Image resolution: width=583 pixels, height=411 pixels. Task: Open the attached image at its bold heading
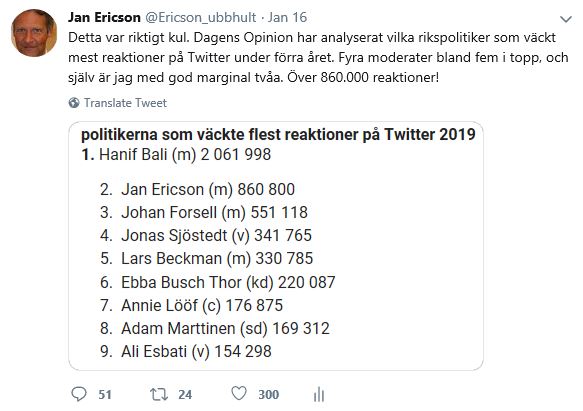pyautogui.click(x=278, y=134)
